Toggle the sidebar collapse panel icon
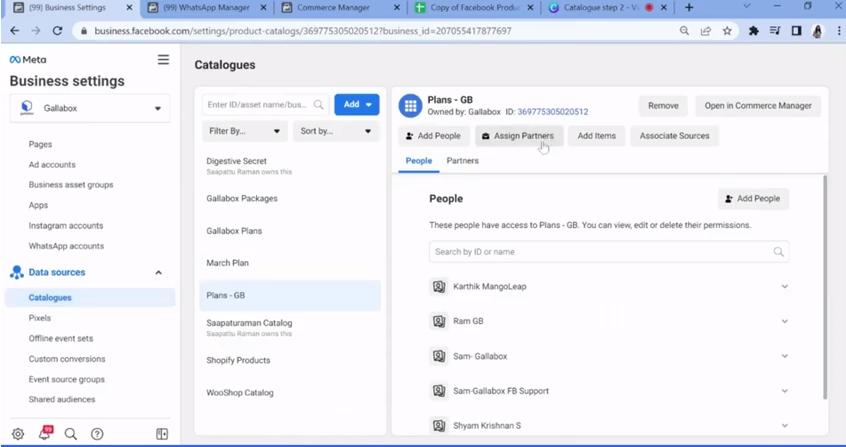This screenshot has height=447, width=846. coord(162,434)
